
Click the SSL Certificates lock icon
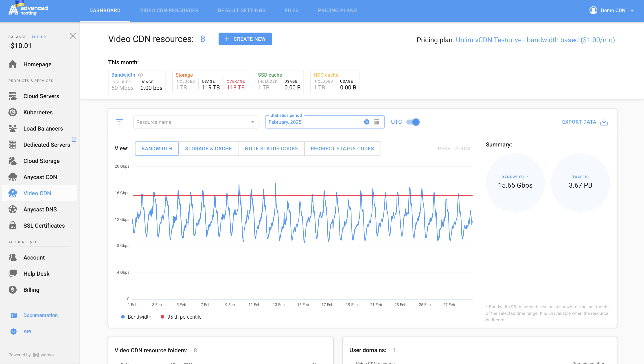(x=13, y=226)
